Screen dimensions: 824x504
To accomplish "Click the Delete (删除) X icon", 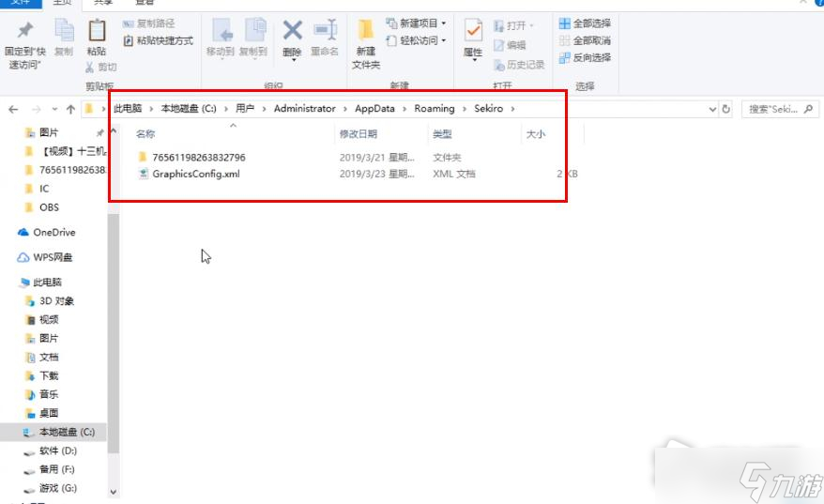I will tap(292, 30).
